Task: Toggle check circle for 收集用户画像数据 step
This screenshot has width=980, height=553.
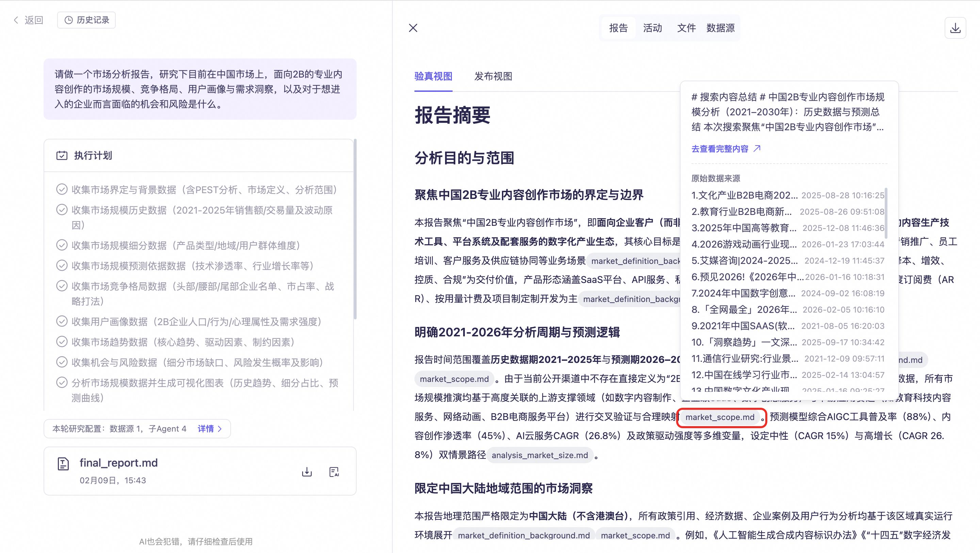Action: pyautogui.click(x=62, y=321)
